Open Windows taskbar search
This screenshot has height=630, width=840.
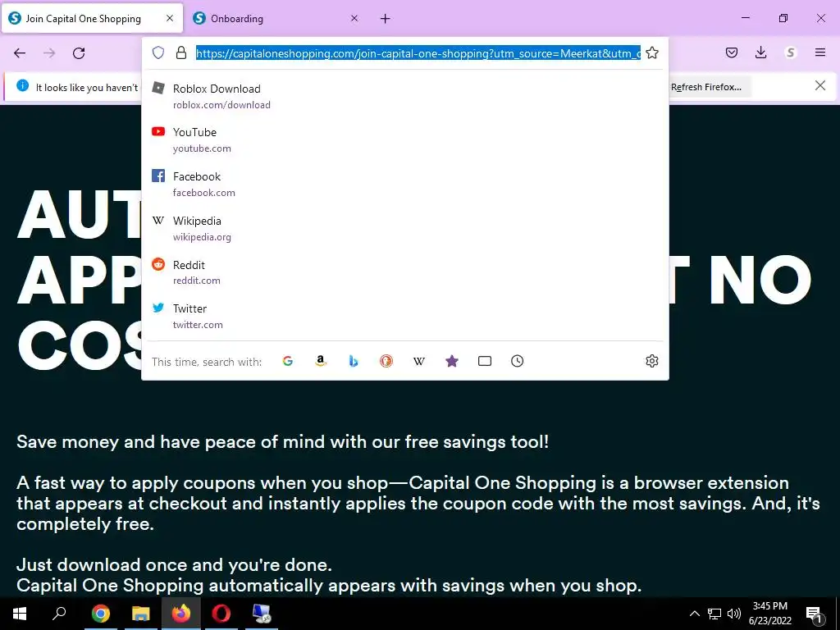click(59, 614)
